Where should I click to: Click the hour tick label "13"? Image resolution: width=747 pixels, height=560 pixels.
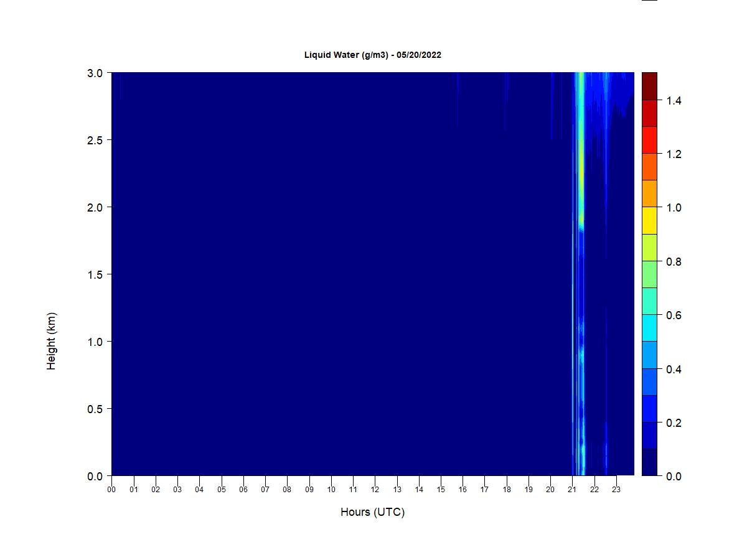[x=397, y=490]
